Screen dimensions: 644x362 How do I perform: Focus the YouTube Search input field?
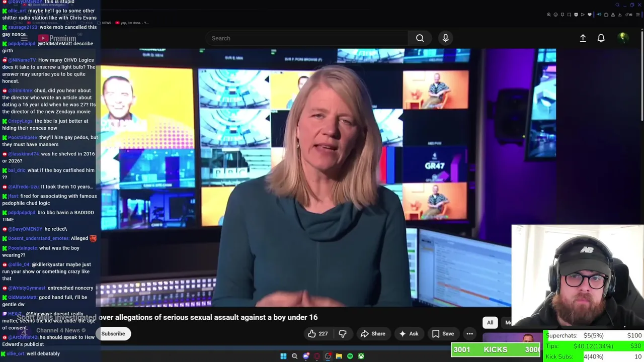tap(307, 38)
